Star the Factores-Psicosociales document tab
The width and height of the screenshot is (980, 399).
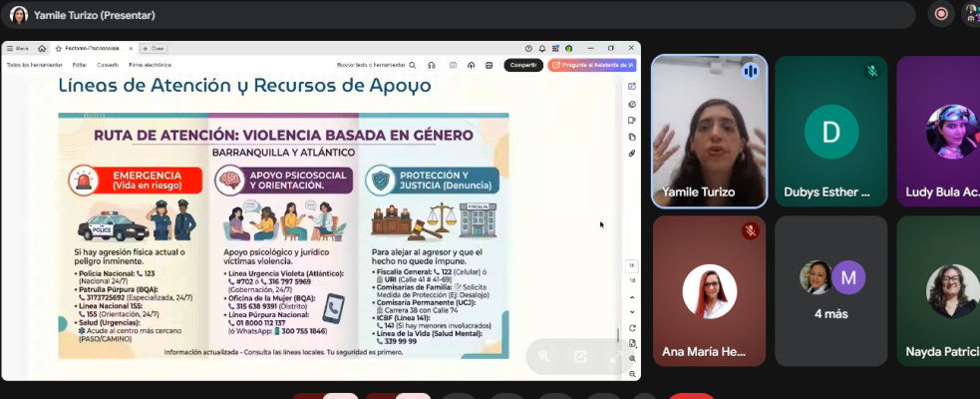tap(59, 48)
